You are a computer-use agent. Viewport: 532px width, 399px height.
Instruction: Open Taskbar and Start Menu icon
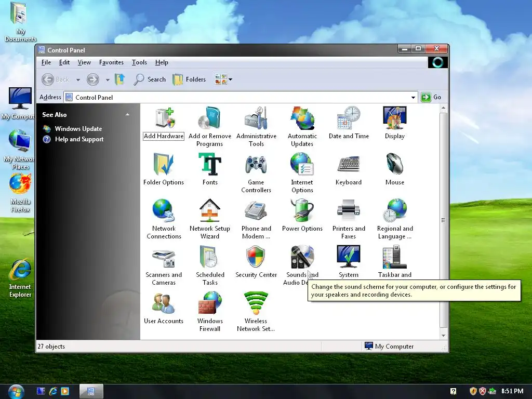click(395, 262)
